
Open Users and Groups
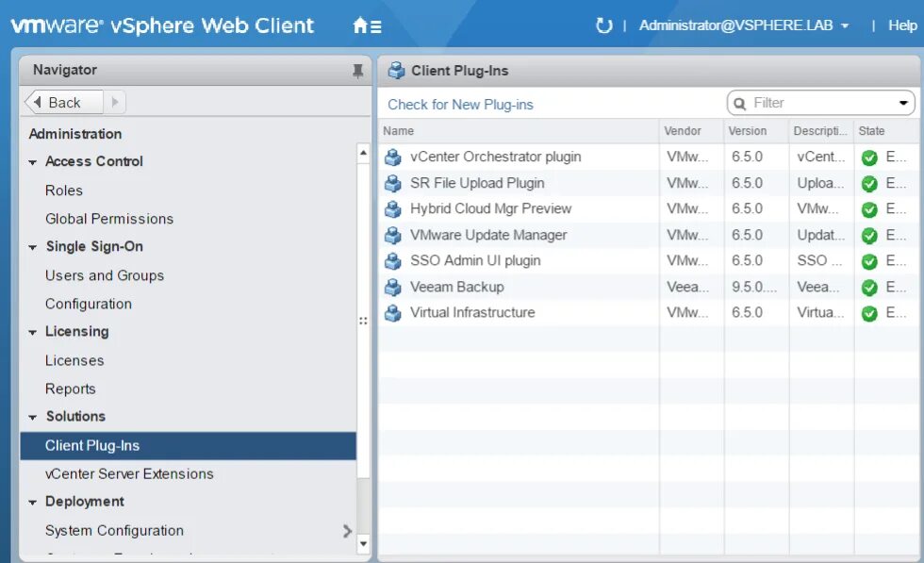pyautogui.click(x=105, y=275)
